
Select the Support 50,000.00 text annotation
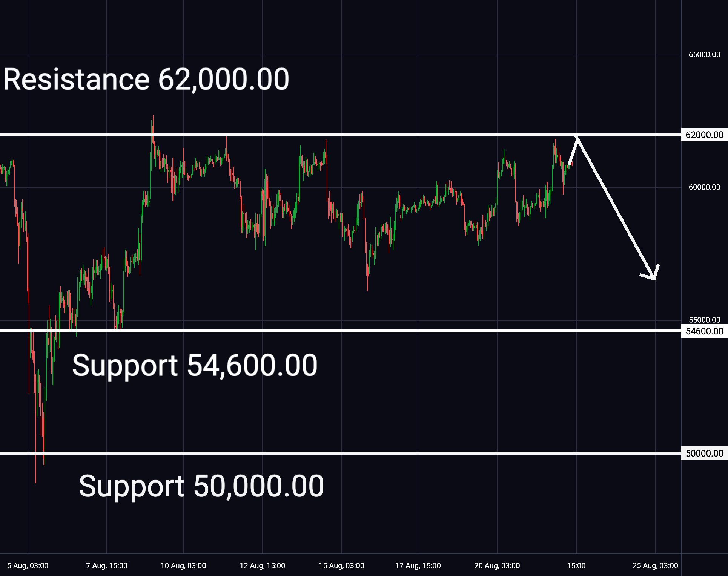click(201, 486)
